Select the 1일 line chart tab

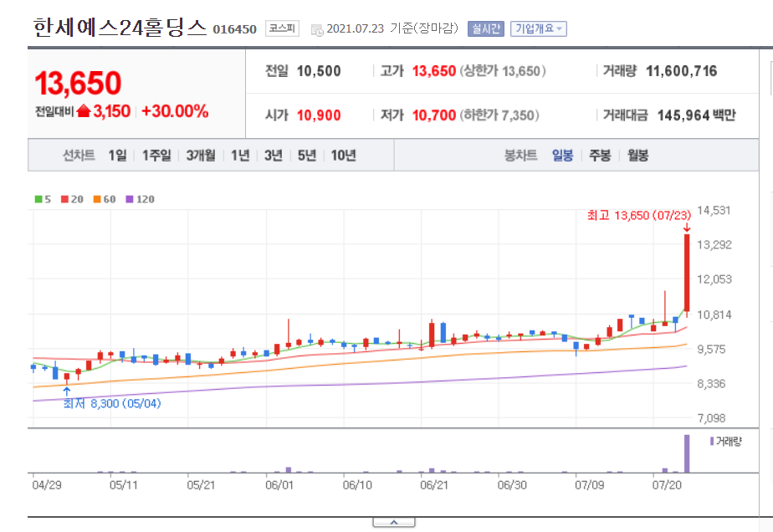[x=117, y=156]
